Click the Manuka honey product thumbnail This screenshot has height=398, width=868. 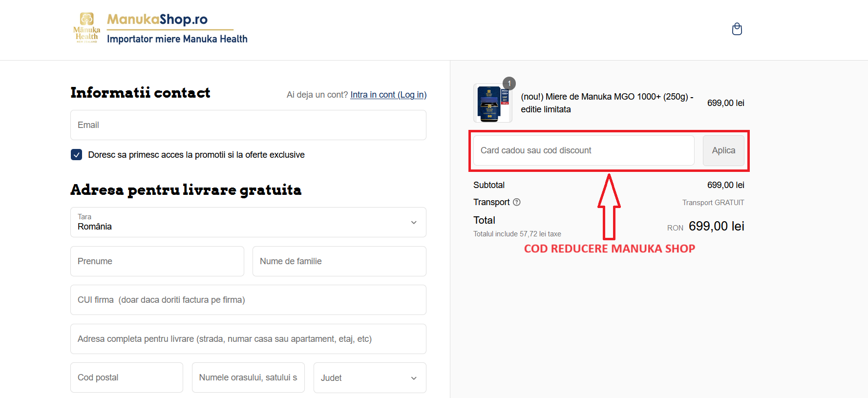[492, 103]
